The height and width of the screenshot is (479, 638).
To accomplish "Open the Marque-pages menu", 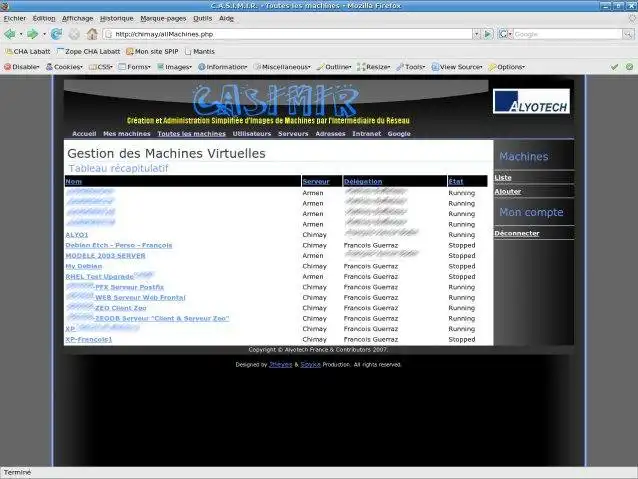I will (163, 18).
